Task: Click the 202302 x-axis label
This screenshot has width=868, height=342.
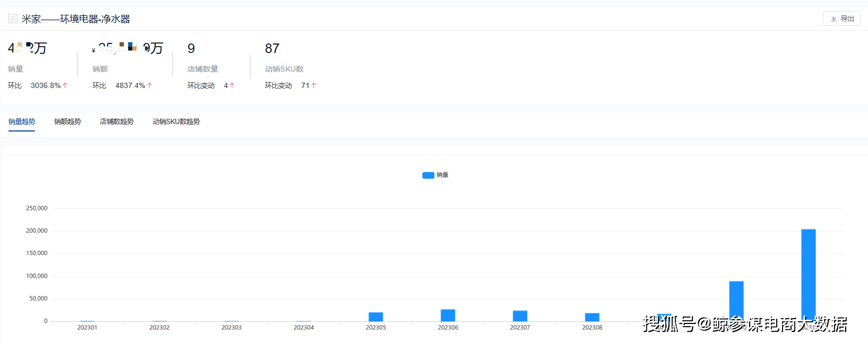Action: point(159,328)
